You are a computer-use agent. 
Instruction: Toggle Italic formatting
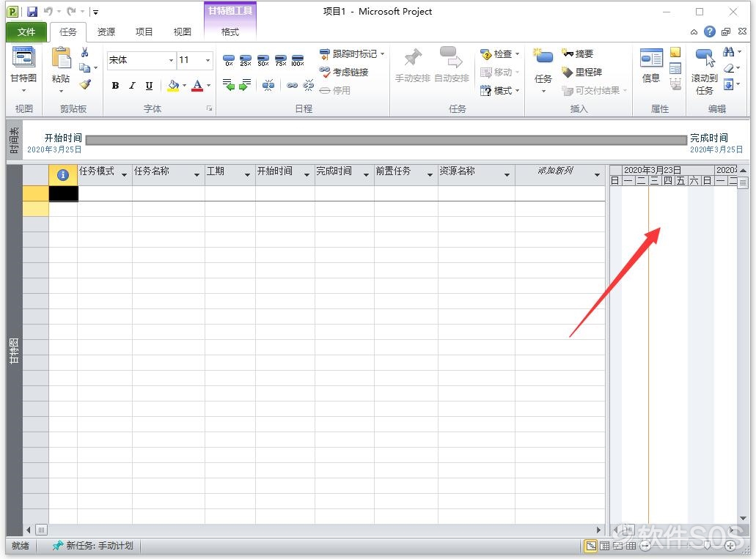click(132, 86)
